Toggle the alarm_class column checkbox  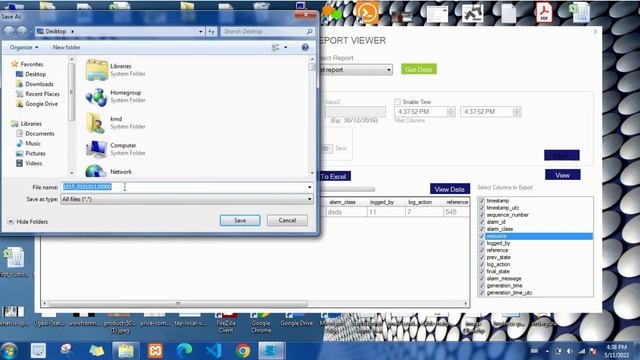(x=482, y=229)
